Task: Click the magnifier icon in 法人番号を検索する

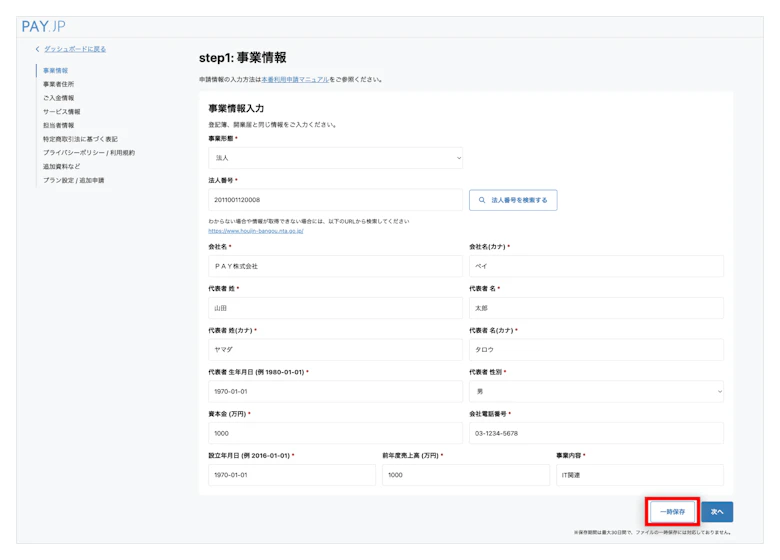Action: pos(482,200)
